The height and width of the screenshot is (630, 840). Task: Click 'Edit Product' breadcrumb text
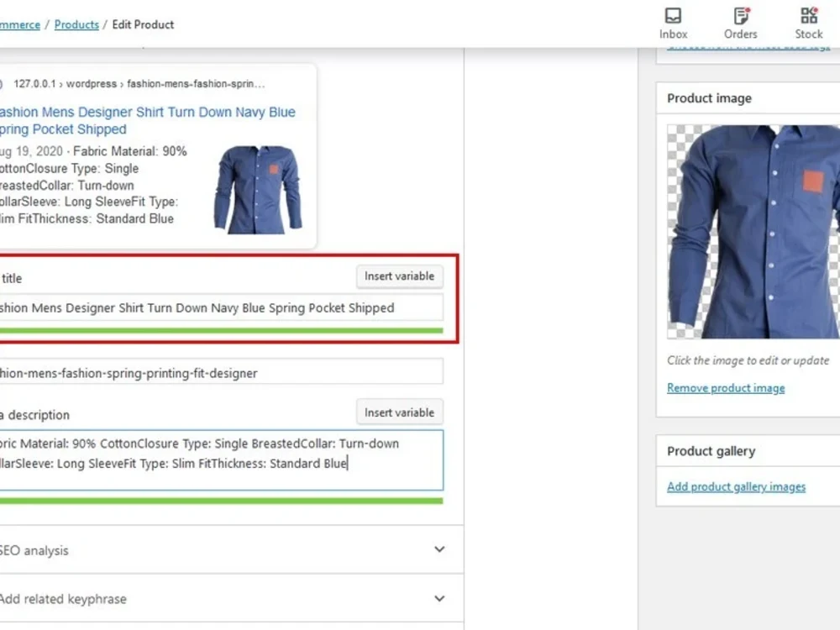(143, 24)
